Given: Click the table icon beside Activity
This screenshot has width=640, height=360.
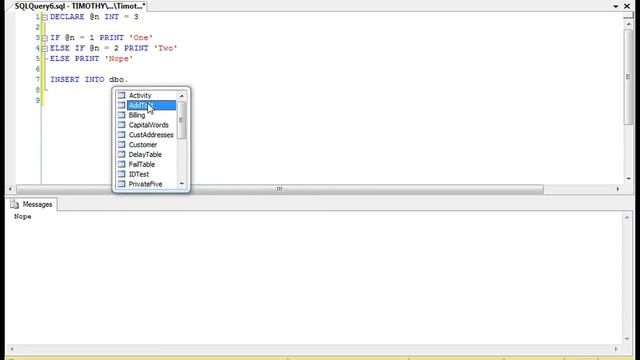Looking at the screenshot, I should (x=121, y=95).
